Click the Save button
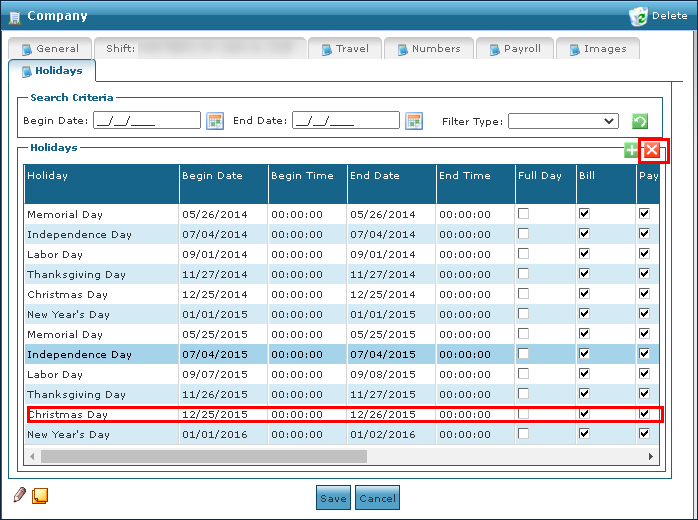698x520 pixels. pyautogui.click(x=333, y=498)
